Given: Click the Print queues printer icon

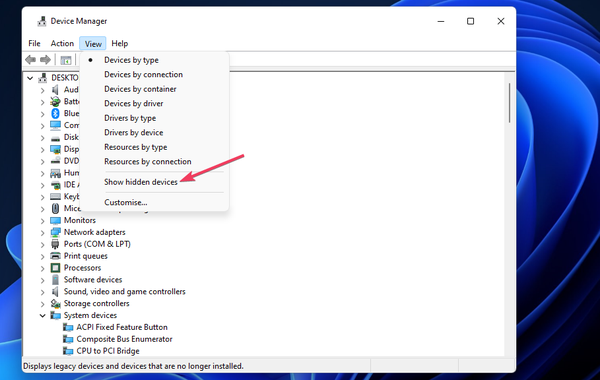Looking at the screenshot, I should pos(55,256).
